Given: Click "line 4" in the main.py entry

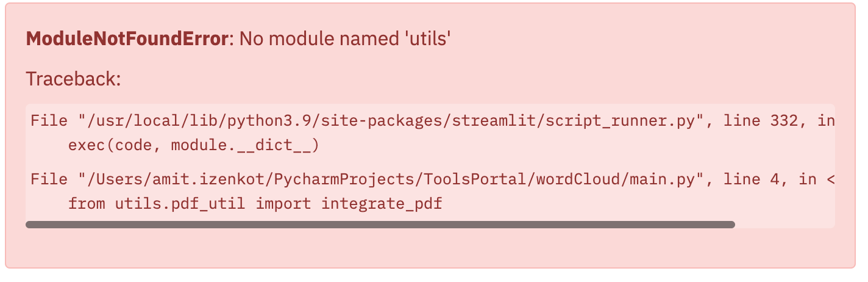Looking at the screenshot, I should click(756, 179).
